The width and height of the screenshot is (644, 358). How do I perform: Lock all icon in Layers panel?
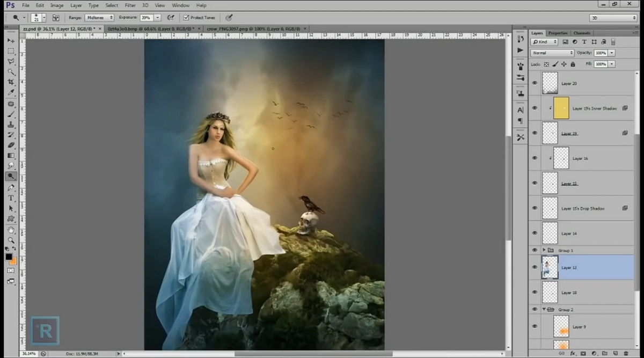(x=573, y=64)
